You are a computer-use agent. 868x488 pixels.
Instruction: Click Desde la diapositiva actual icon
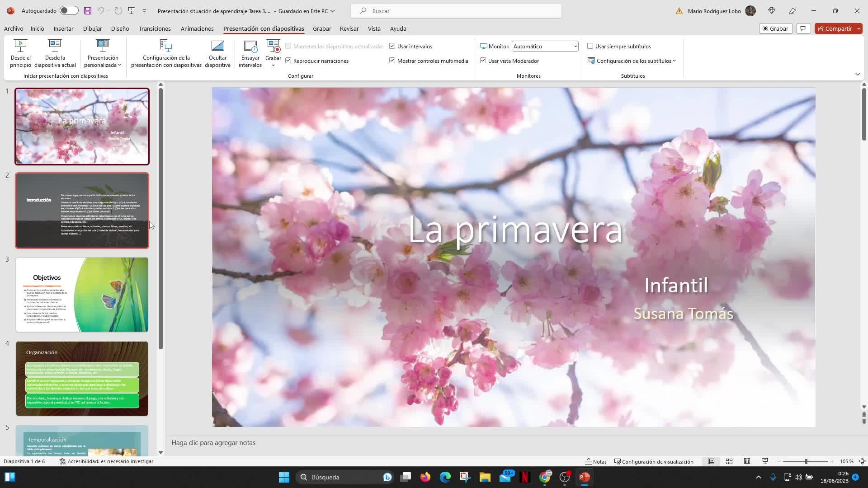55,45
